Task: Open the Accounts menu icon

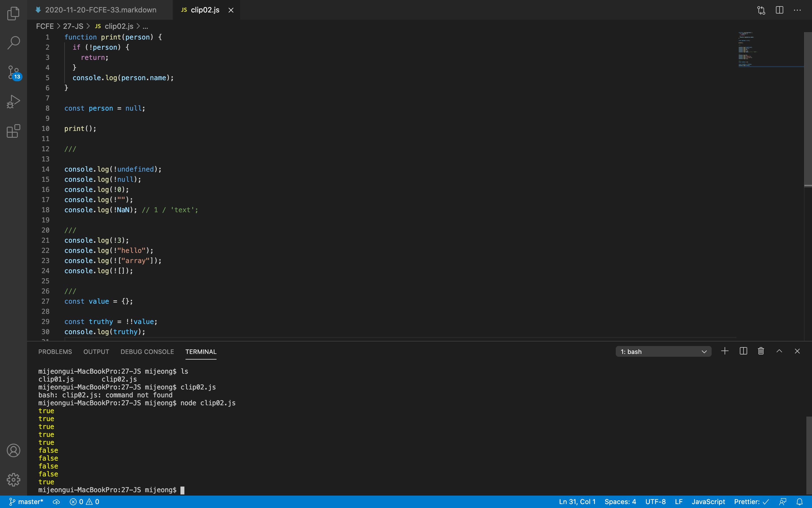Action: pyautogui.click(x=14, y=450)
